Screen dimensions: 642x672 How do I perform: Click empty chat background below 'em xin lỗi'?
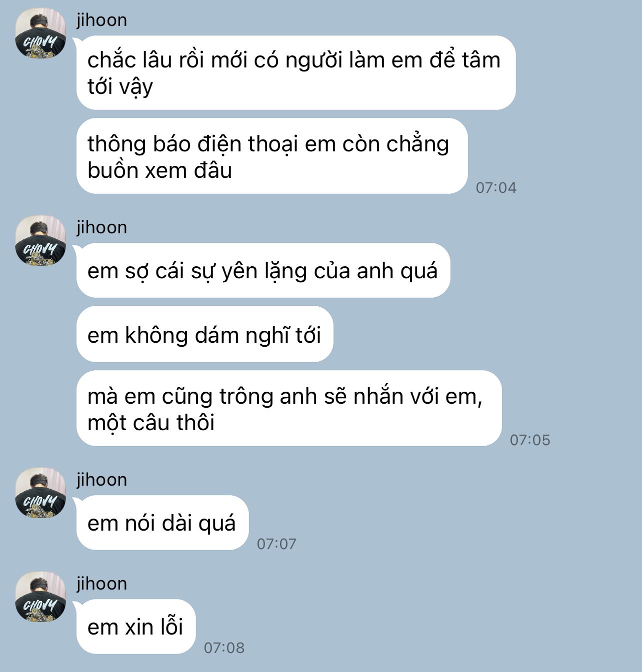point(400,663)
